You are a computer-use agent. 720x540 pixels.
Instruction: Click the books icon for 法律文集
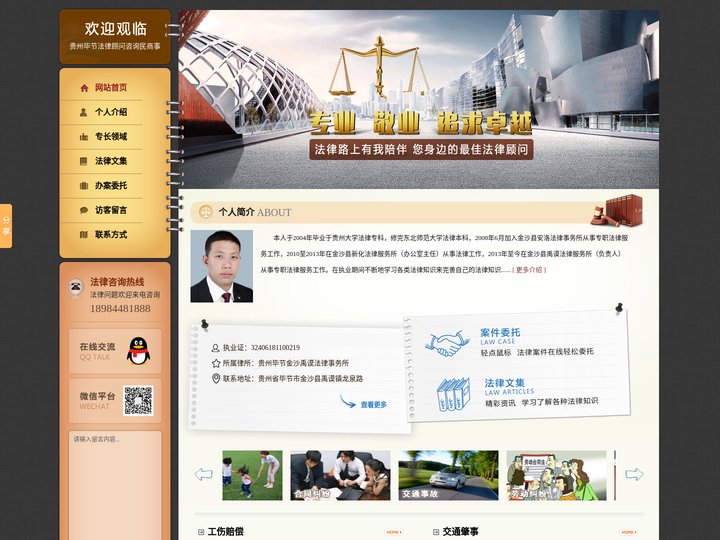453,394
